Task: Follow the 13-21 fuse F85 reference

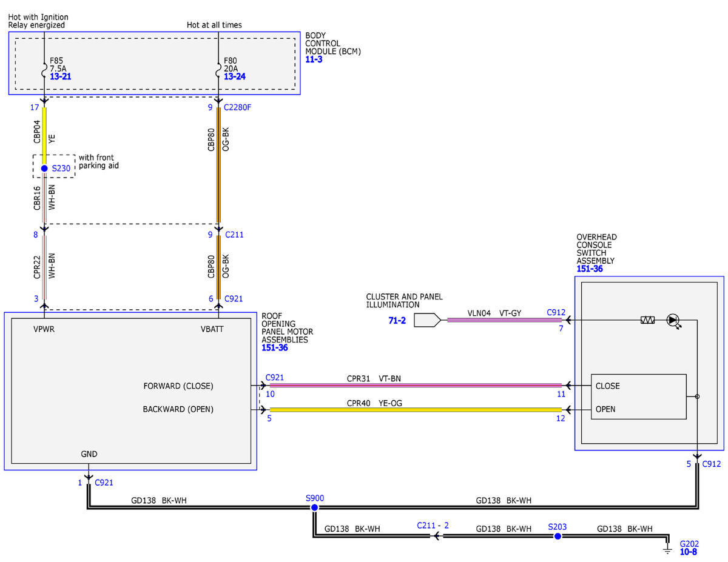Action: point(59,76)
